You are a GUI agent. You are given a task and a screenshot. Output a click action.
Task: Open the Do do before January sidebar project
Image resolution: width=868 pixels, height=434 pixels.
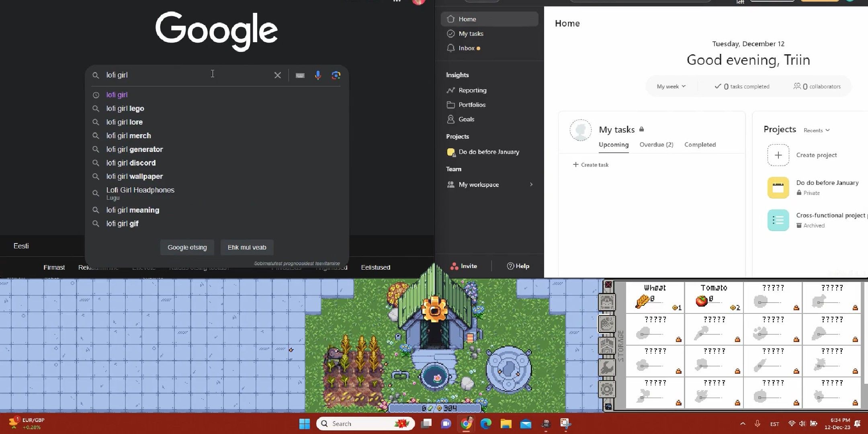pyautogui.click(x=489, y=152)
